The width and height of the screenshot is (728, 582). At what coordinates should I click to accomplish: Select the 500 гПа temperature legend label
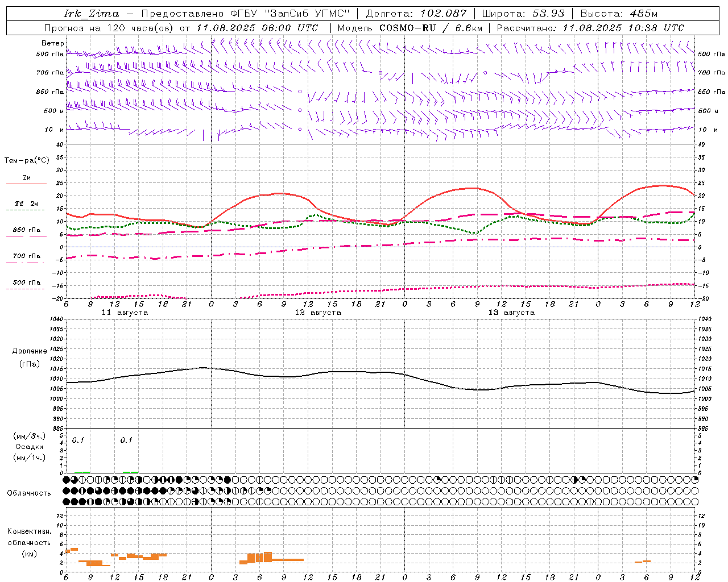click(x=26, y=282)
